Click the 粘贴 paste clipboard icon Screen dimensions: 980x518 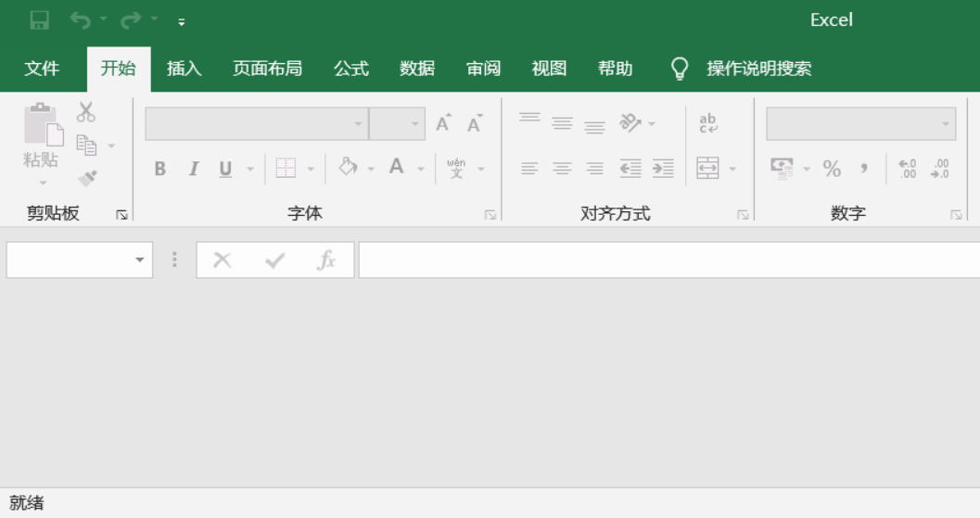point(43,124)
